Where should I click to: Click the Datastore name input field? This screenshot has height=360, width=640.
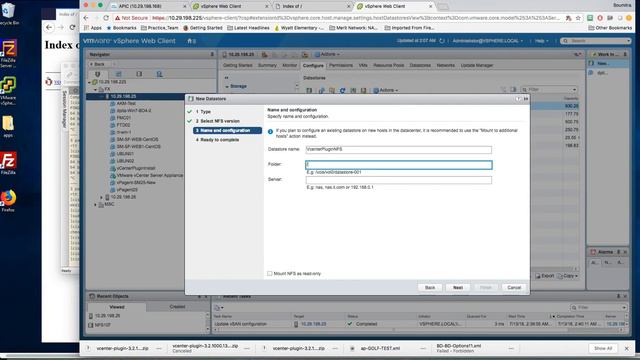pyautogui.click(x=398, y=150)
